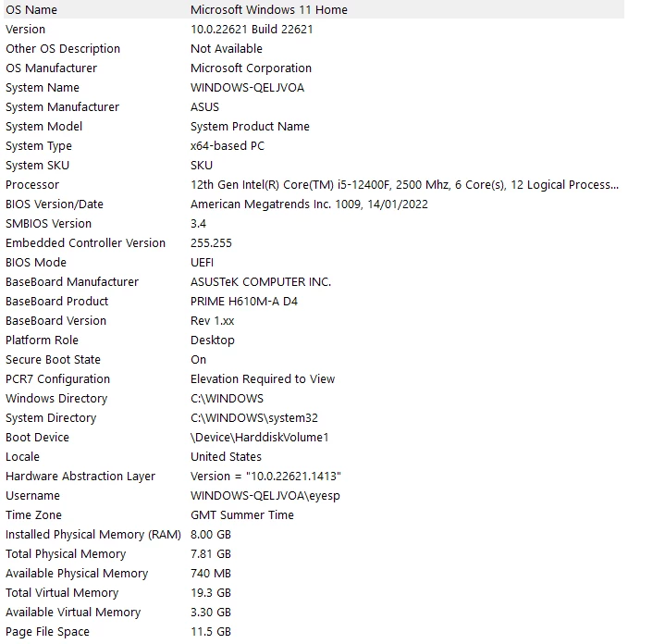Click the 12th Gen Intel Core processor value

(404, 185)
